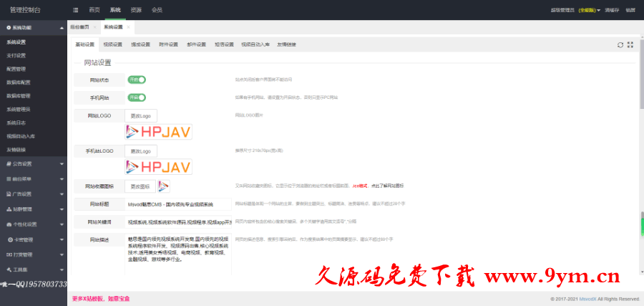The height and width of the screenshot is (306, 644).
Task: Click the 网站LOGO preview image
Action: click(x=158, y=132)
